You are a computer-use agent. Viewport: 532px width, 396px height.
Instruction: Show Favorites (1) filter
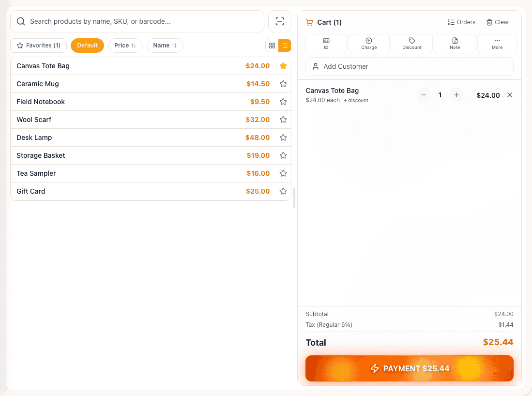pyautogui.click(x=38, y=46)
